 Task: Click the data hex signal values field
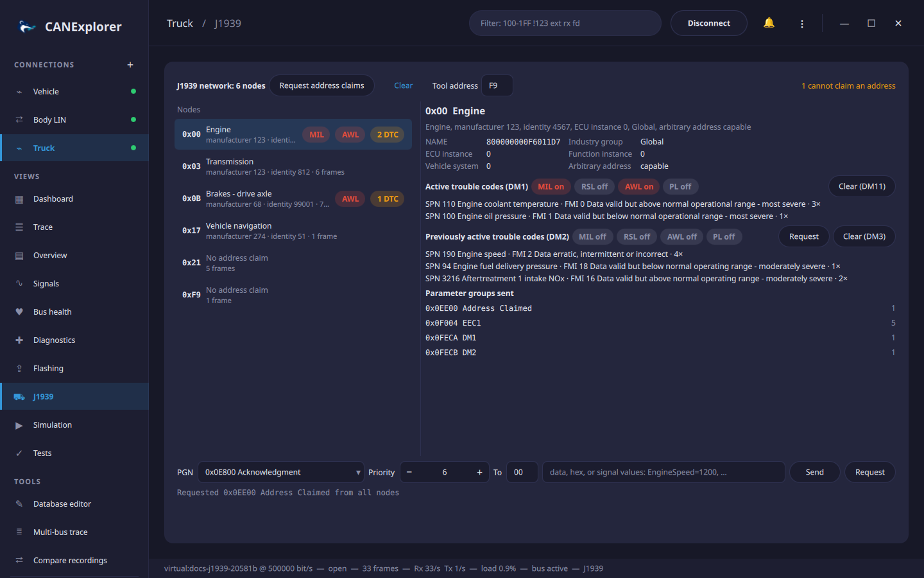(663, 472)
